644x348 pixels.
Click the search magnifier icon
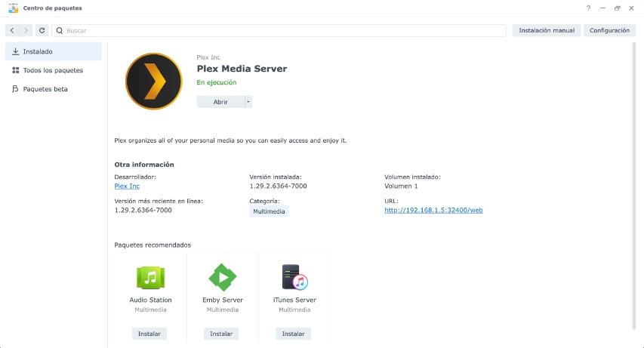tap(60, 30)
